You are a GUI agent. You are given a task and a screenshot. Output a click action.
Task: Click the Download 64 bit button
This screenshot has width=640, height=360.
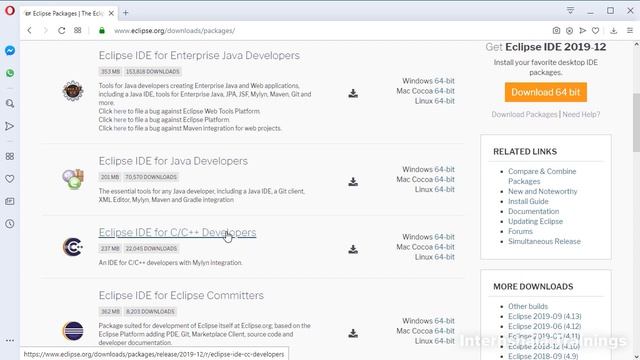click(546, 92)
